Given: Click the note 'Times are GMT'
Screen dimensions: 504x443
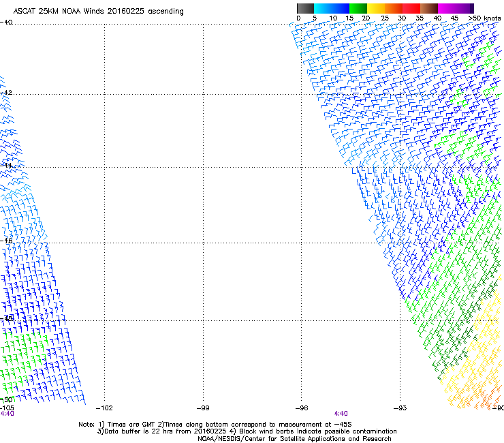Looking at the screenshot, I should point(131,425).
